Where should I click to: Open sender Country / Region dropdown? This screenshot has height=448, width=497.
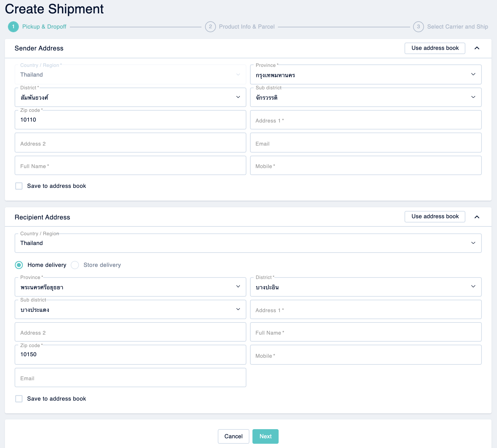click(x=130, y=74)
